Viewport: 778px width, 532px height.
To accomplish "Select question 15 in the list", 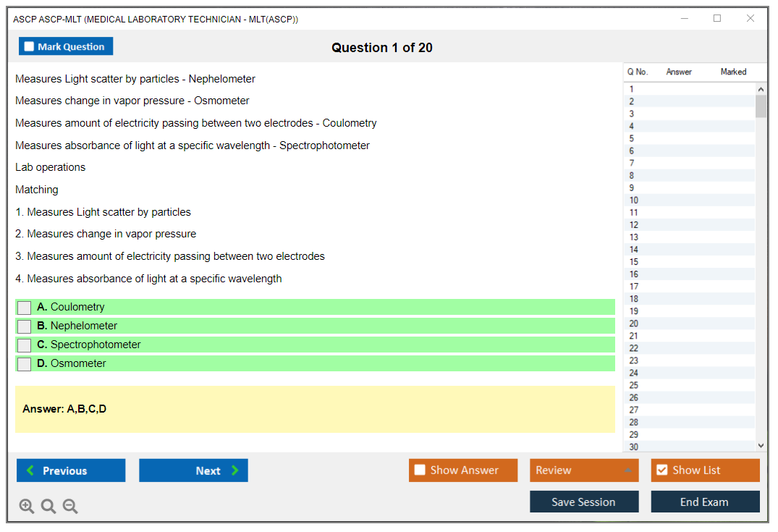I will [x=634, y=262].
